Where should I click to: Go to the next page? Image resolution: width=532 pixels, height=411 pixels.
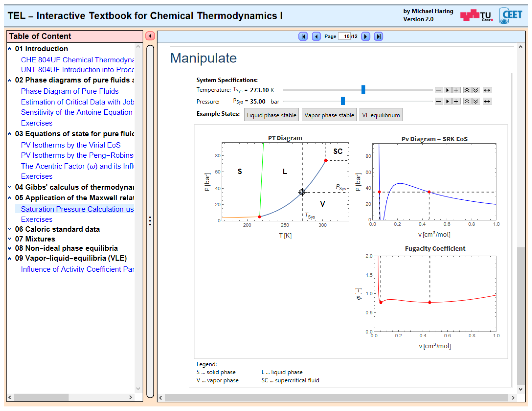[x=365, y=37]
